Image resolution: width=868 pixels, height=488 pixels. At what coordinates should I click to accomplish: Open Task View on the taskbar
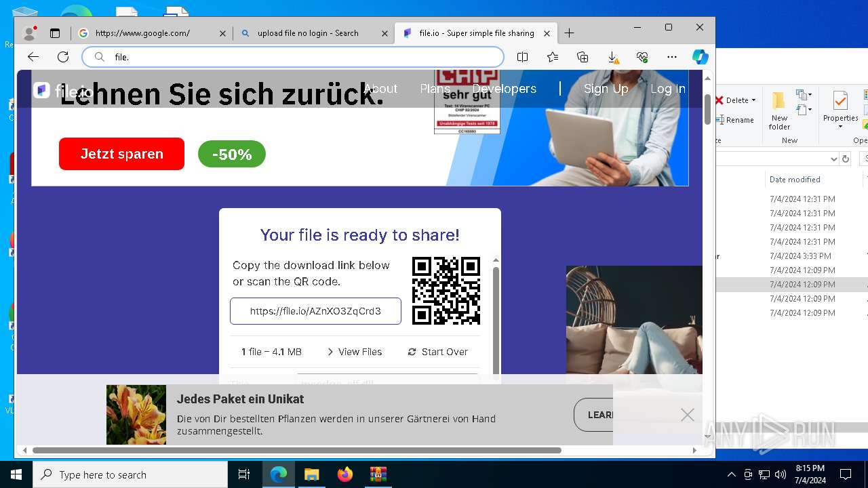244,474
